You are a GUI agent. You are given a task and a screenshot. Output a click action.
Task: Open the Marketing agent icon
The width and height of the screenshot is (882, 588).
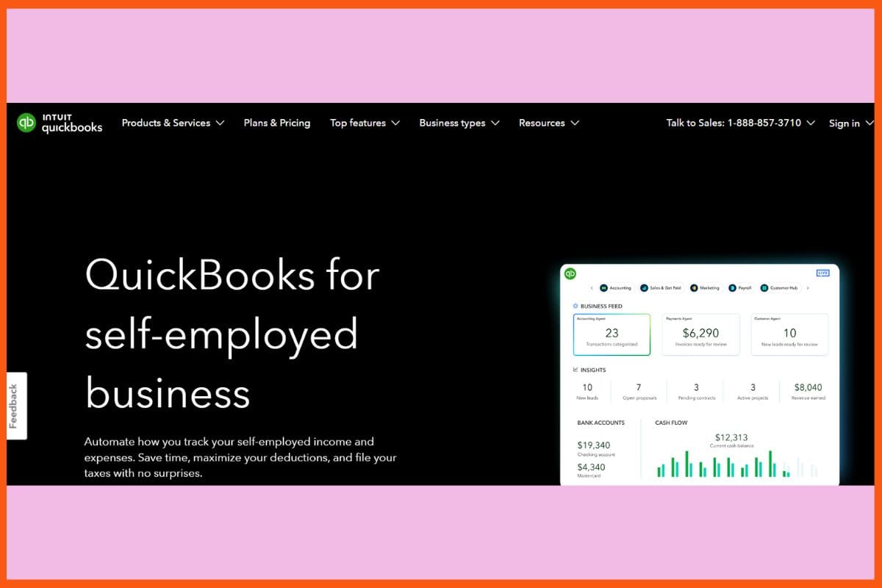(694, 287)
